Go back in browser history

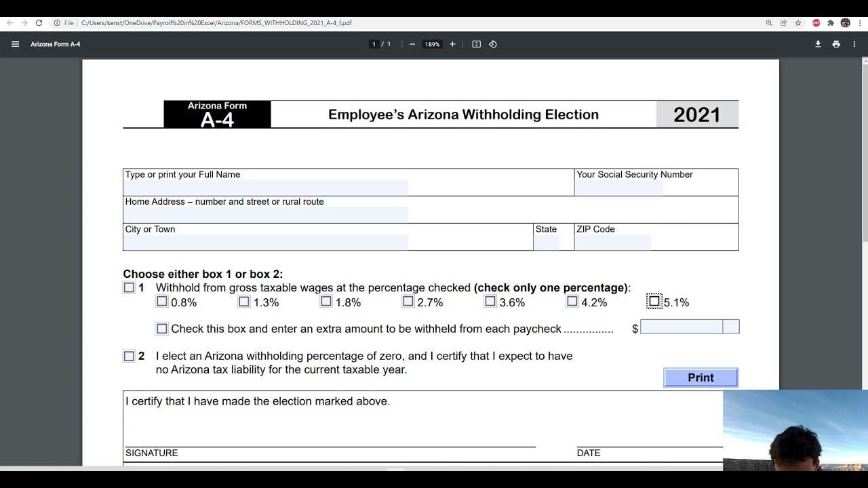pos(9,23)
